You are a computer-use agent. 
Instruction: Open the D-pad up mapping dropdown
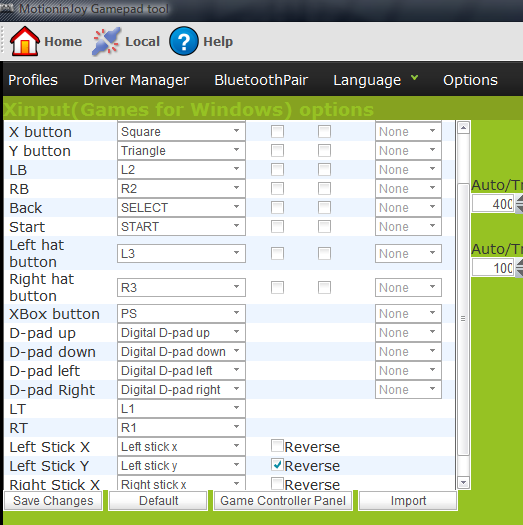point(181,332)
